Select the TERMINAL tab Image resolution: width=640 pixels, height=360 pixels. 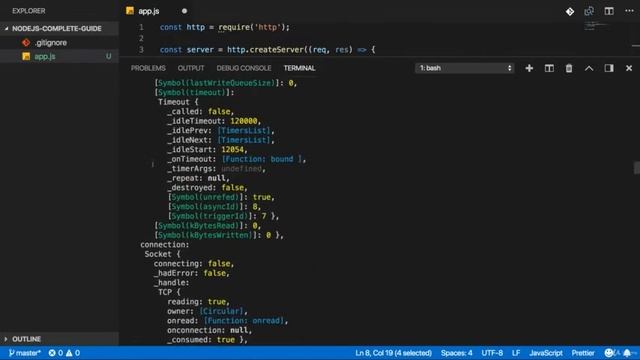pyautogui.click(x=300, y=68)
